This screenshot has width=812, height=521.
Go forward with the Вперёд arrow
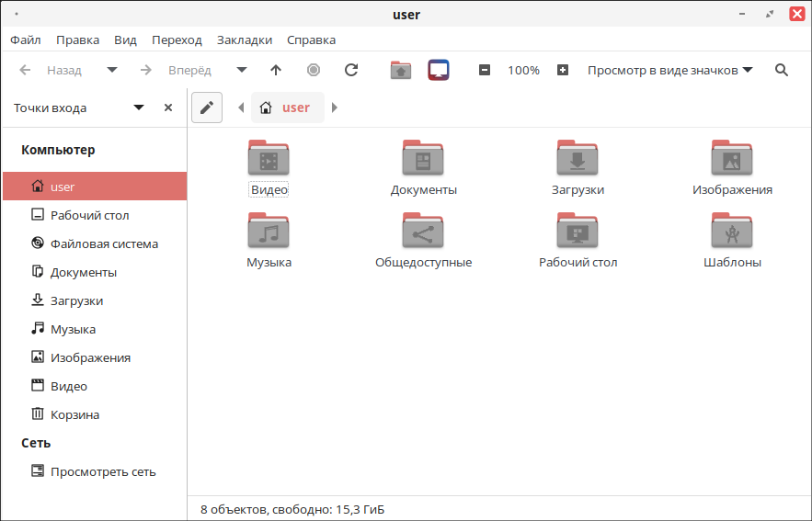click(146, 70)
